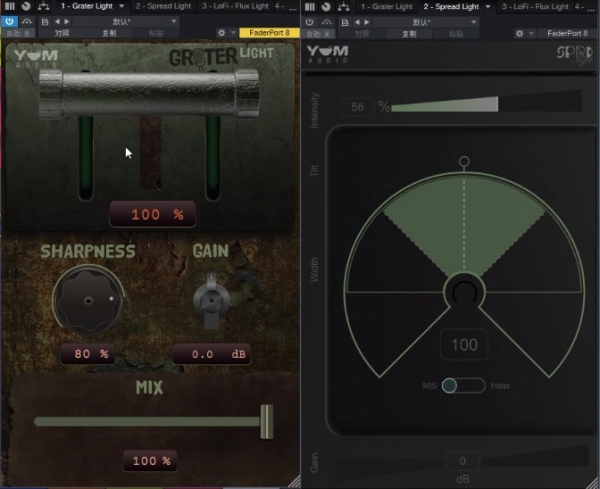Click the resize grip at Grater Light corner
This screenshot has height=489, width=600.
[x=295, y=482]
